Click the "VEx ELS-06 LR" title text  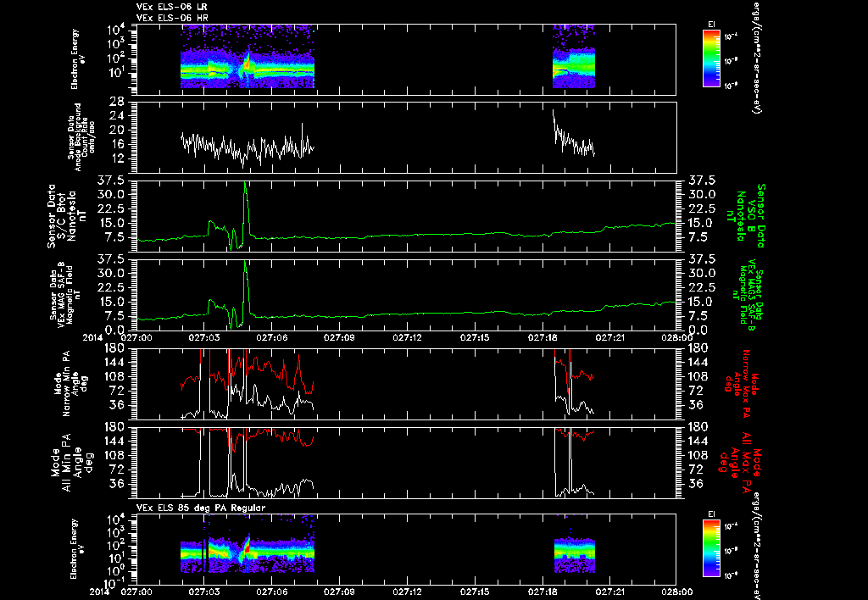(x=172, y=7)
